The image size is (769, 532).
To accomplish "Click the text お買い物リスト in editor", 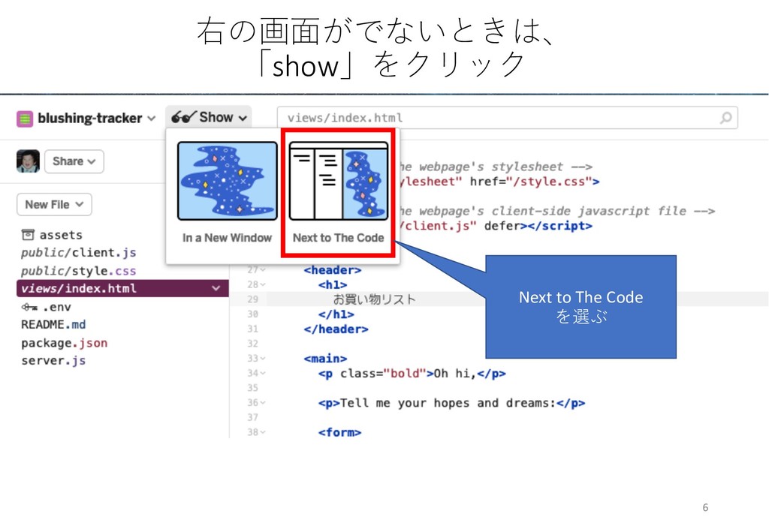I will pos(374,299).
